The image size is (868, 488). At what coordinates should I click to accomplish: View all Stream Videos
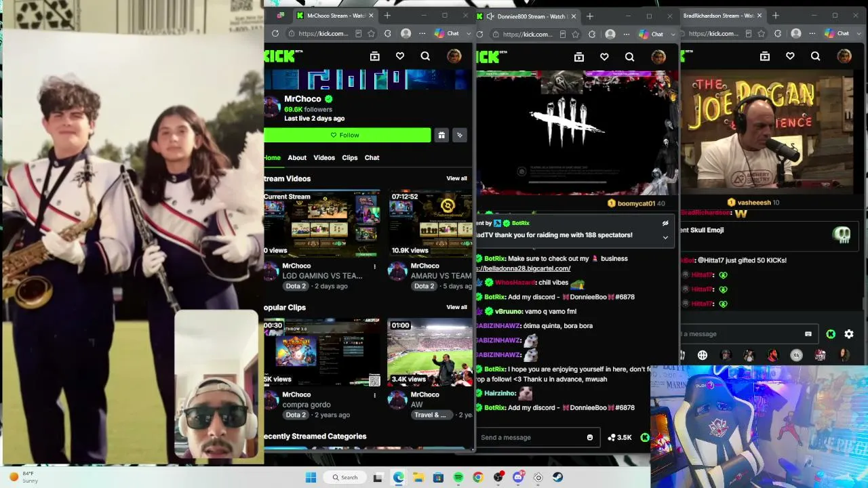point(456,178)
